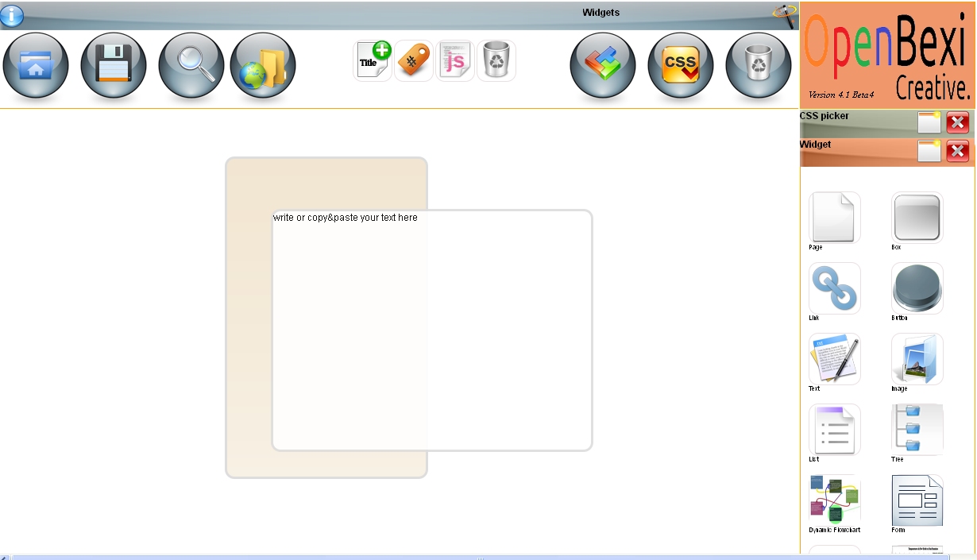This screenshot has width=977, height=560.
Task: Close the CSS picker panel
Action: pos(958,122)
